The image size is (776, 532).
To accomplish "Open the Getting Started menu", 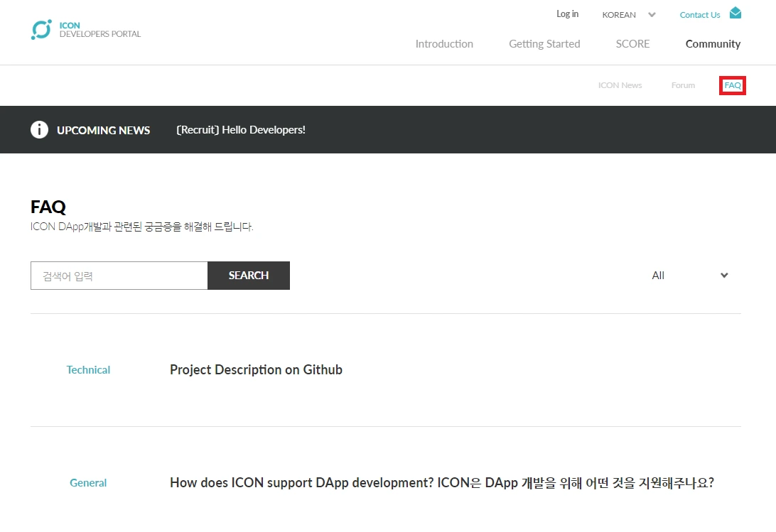I will tap(544, 44).
